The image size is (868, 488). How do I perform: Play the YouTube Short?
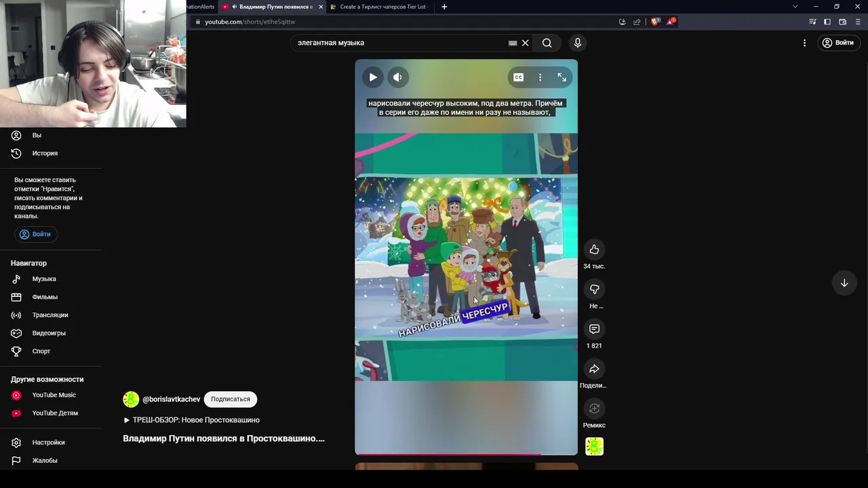pyautogui.click(x=373, y=77)
